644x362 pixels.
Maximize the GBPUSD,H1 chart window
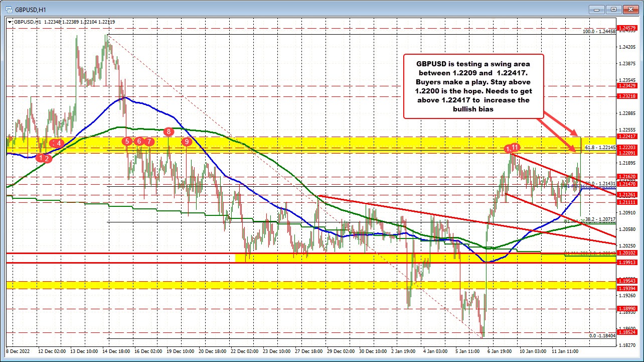coord(613,9)
